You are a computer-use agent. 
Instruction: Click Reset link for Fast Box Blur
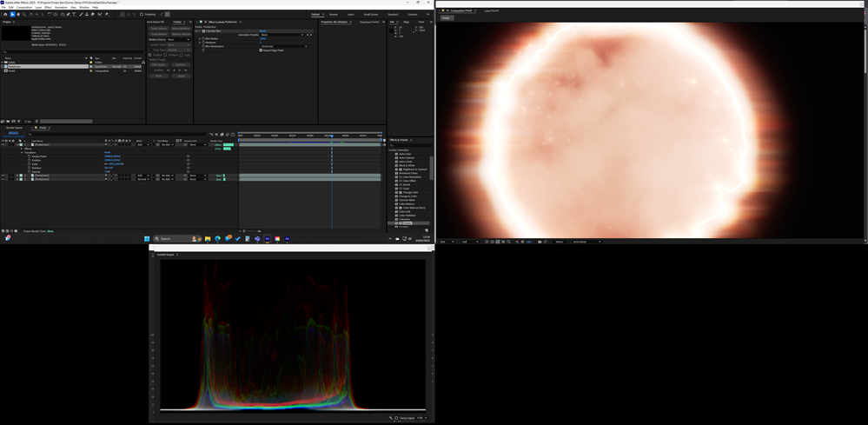pos(263,30)
